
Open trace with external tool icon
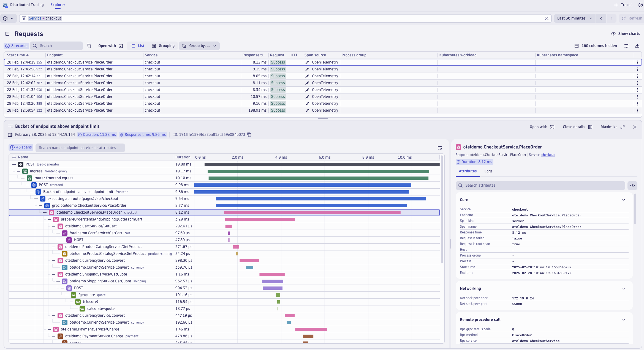tap(553, 127)
